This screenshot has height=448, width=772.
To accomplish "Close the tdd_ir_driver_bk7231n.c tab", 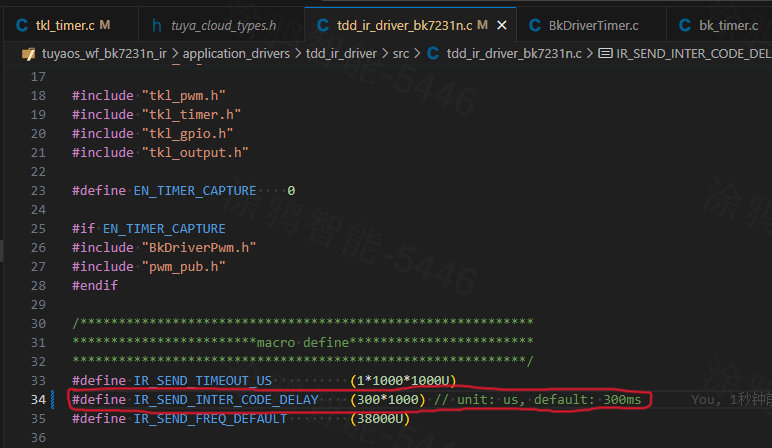I will point(501,23).
